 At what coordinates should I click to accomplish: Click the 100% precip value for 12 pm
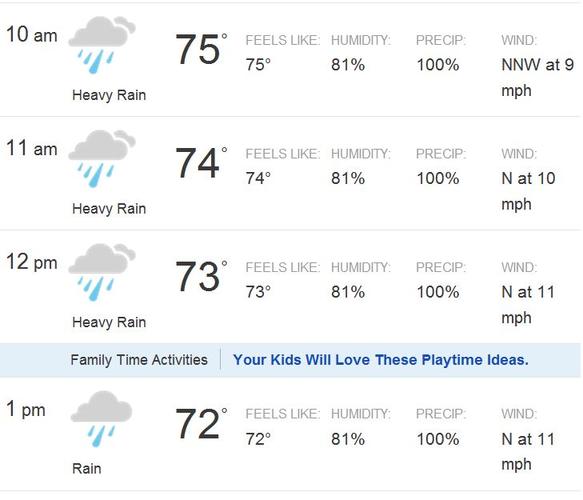coord(438,292)
